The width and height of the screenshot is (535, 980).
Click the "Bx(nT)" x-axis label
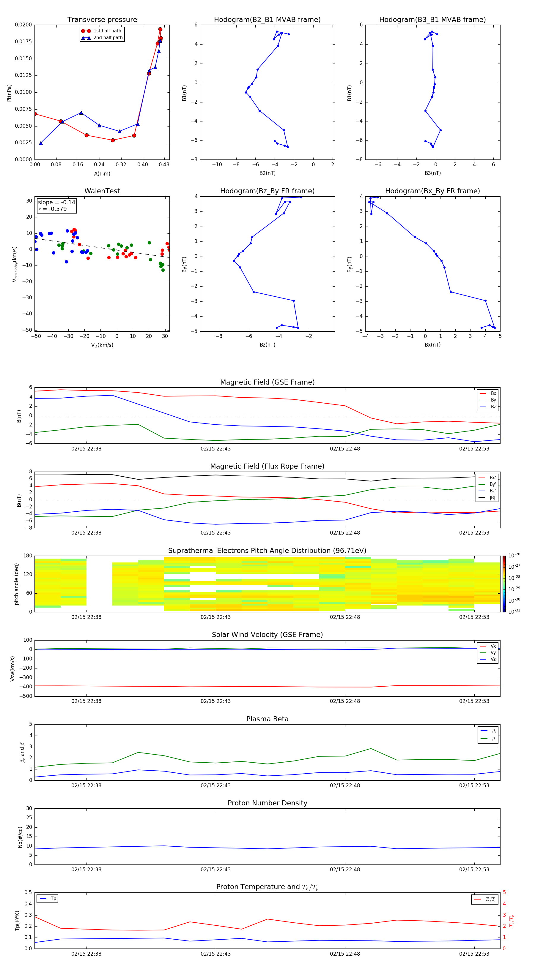pyautogui.click(x=432, y=345)
